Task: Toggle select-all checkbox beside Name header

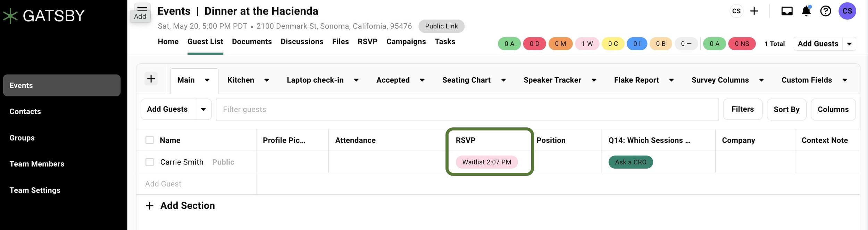Action: (x=149, y=140)
